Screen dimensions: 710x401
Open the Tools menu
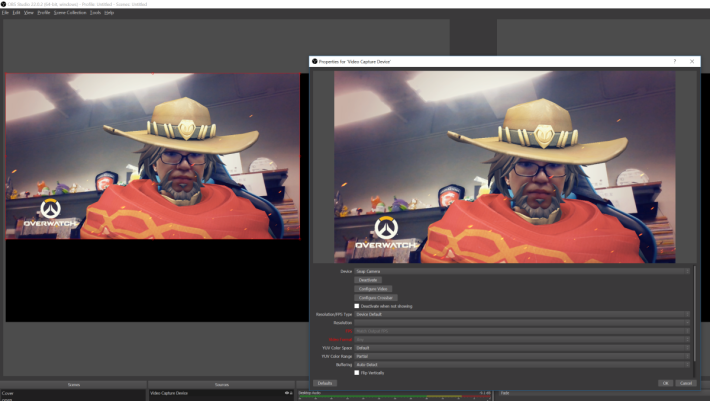(95, 13)
